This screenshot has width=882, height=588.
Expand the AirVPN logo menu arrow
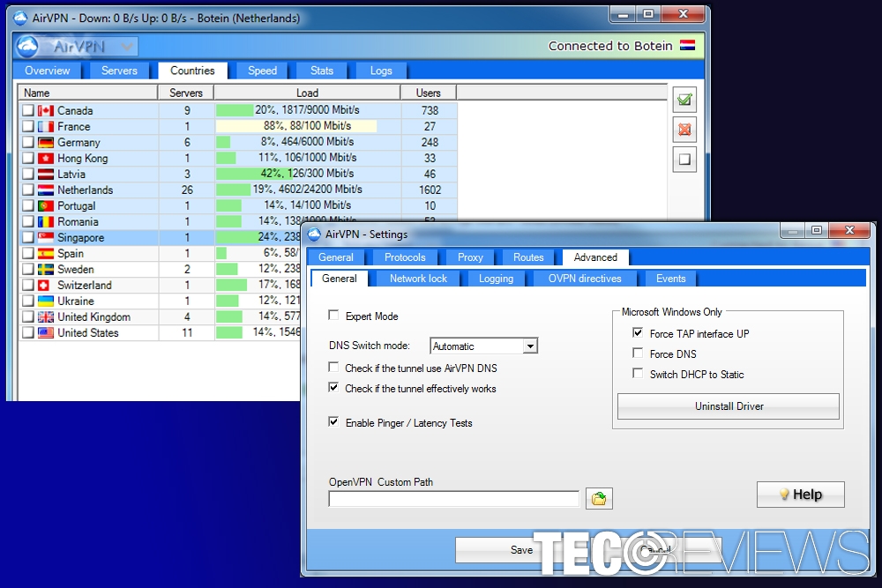tap(127, 47)
